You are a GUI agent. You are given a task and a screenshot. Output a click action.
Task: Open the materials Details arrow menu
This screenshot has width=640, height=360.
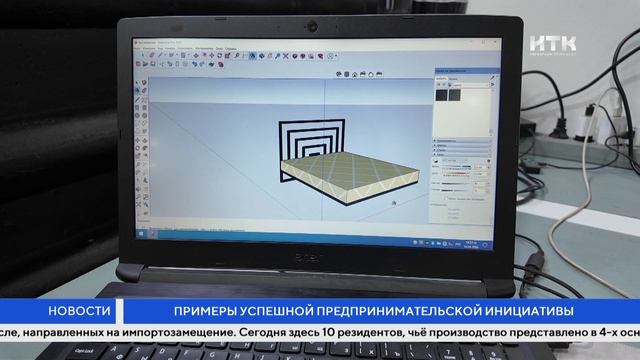pyautogui.click(x=492, y=84)
